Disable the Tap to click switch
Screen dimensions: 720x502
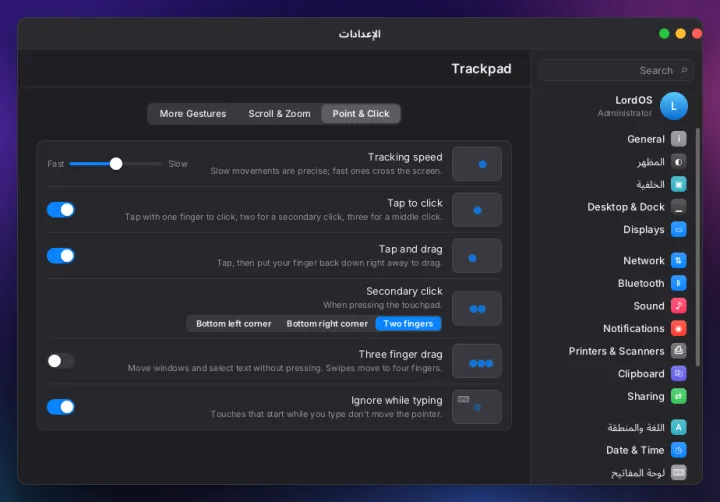[x=61, y=210]
